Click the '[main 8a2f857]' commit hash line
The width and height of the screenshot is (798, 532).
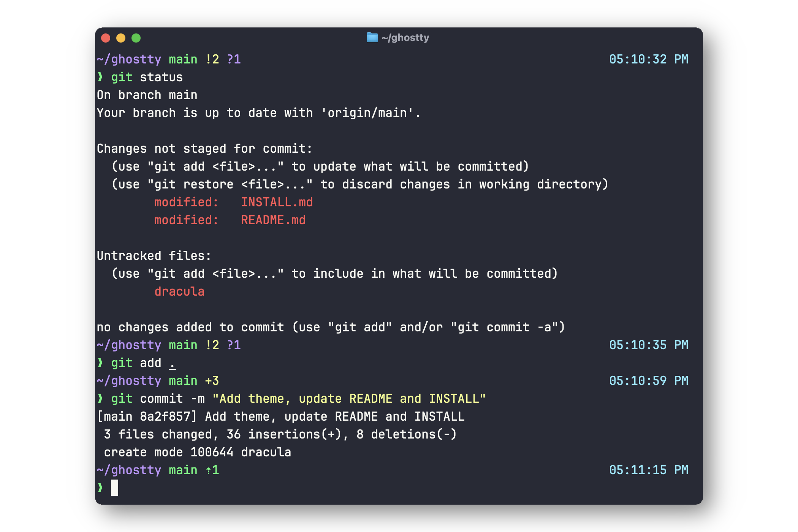(280, 416)
